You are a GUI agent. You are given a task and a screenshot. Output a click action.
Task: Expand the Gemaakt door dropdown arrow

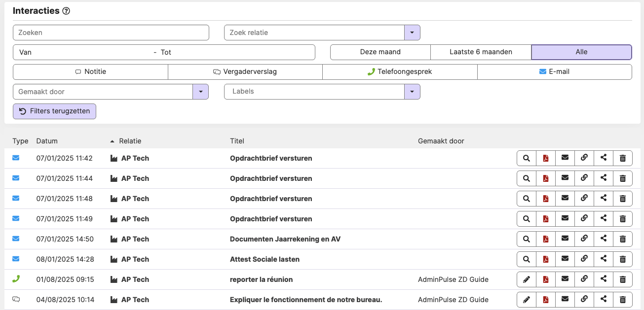(x=200, y=92)
